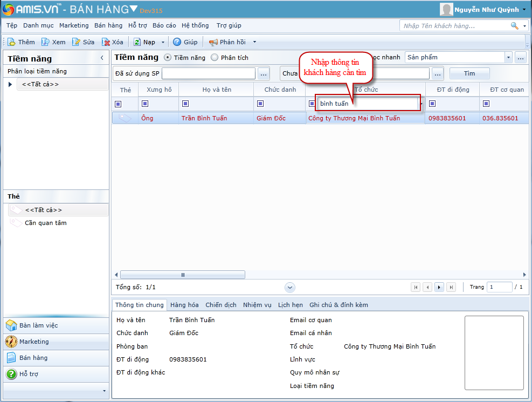Click the Xem (View) toolbar icon
Image resolution: width=532 pixels, height=402 pixels.
tap(46, 42)
